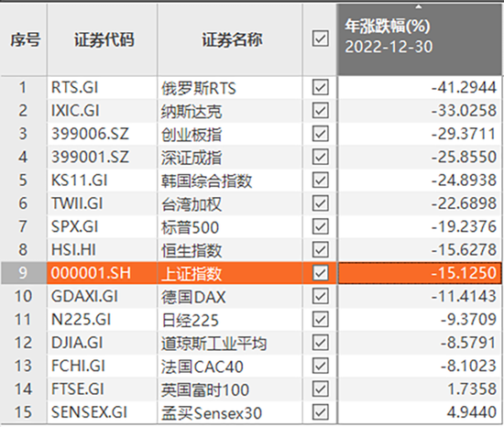Image resolution: width=504 pixels, height=427 pixels.
Task: Select the FTSE.GI code cell
Action: 103,389
